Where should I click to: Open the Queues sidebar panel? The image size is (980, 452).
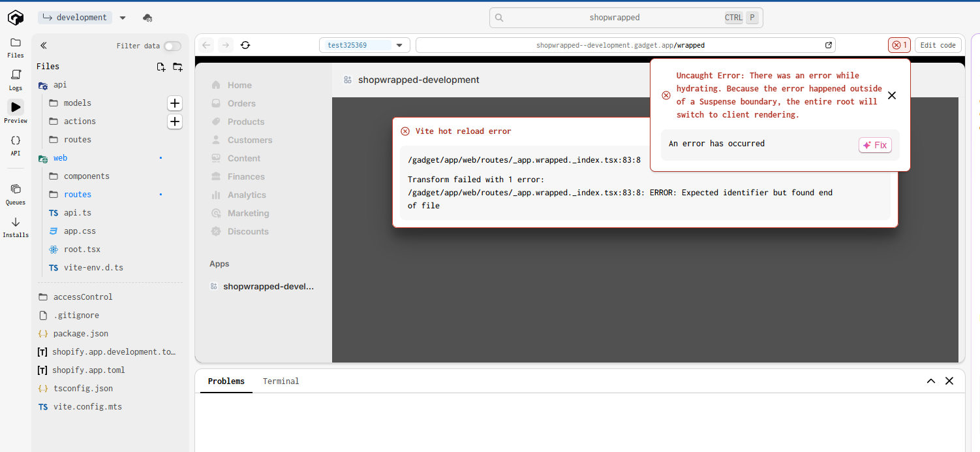(16, 194)
